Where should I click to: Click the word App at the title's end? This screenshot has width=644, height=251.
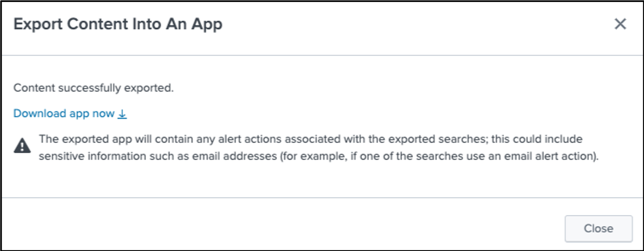[207, 24]
